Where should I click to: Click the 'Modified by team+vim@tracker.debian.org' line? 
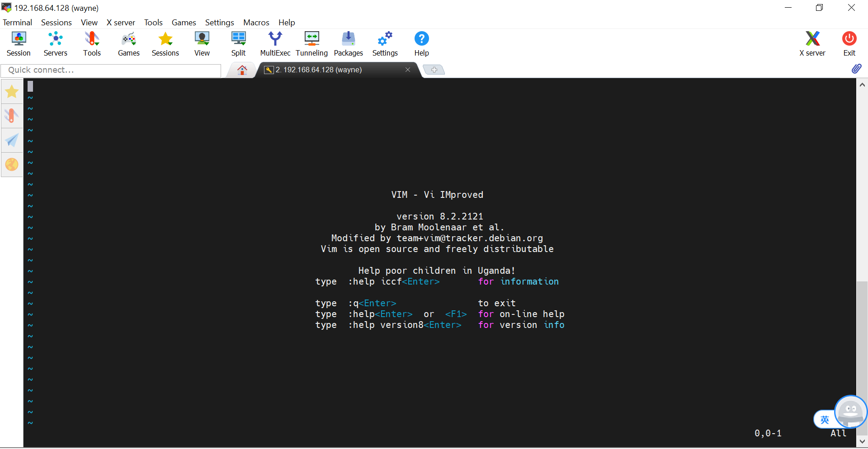pos(437,238)
